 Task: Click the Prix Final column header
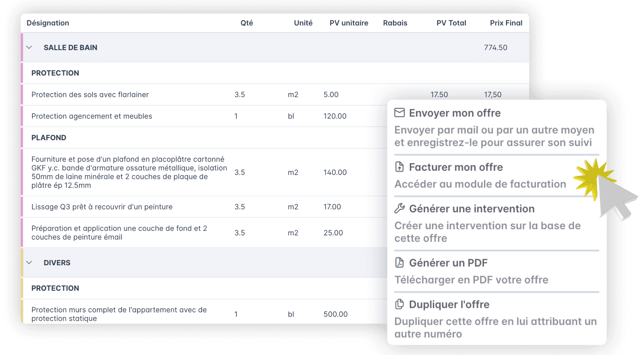(506, 23)
